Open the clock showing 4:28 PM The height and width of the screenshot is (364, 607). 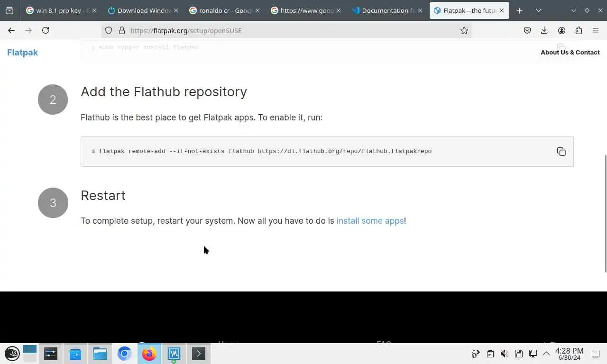(569, 354)
